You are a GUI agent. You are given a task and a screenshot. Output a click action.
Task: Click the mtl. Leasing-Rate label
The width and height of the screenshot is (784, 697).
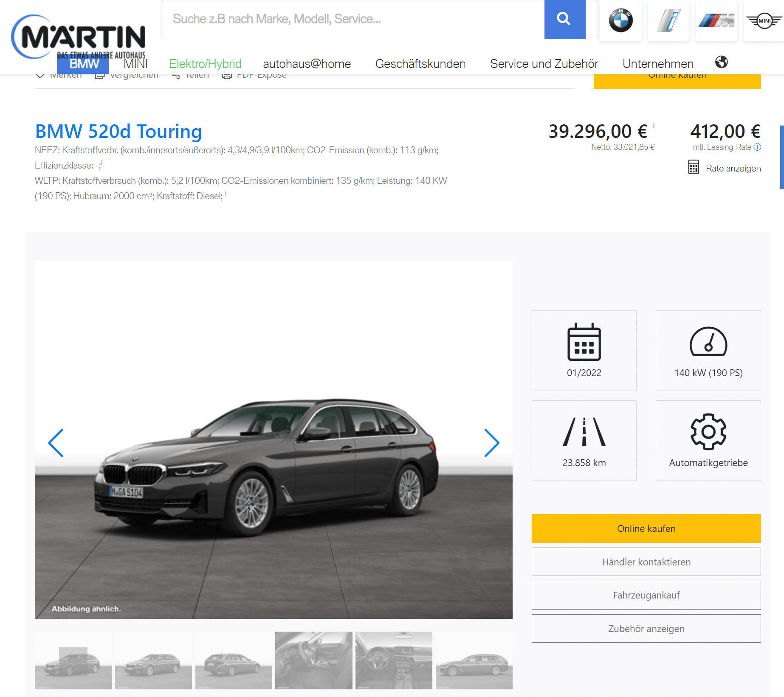722,147
